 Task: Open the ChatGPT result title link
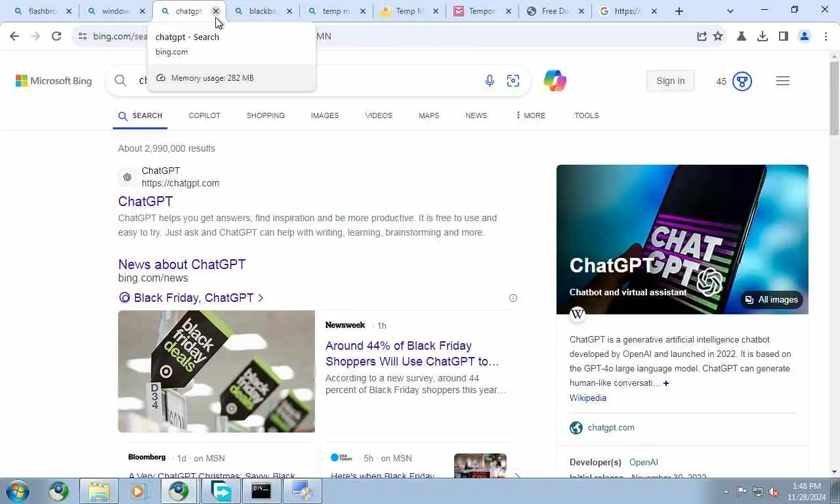146,201
